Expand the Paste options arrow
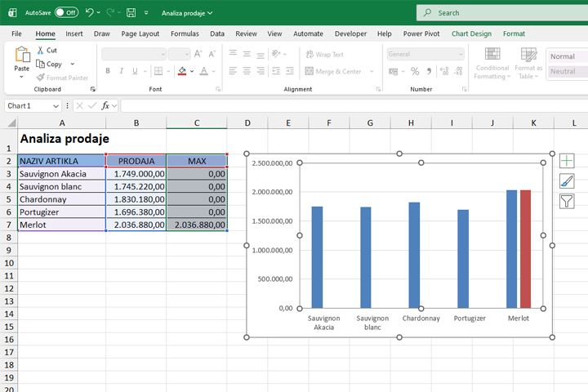This screenshot has height=392, width=588. pos(22,78)
